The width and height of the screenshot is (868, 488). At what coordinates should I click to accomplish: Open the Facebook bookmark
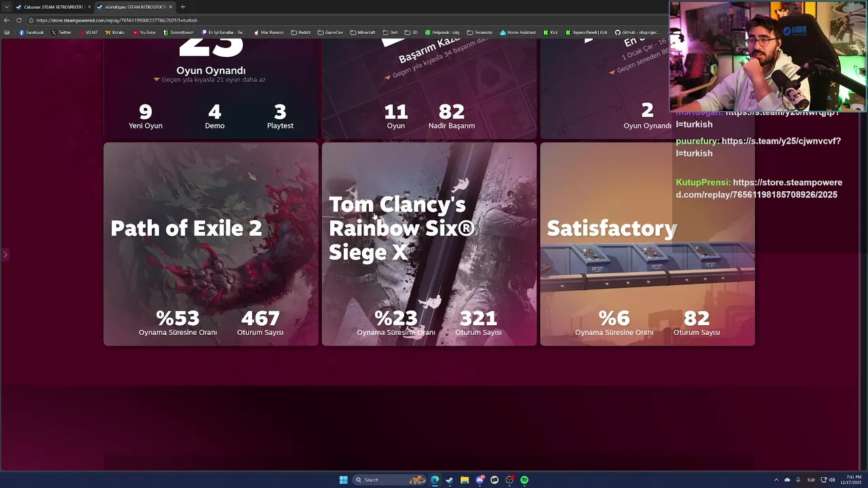(31, 33)
